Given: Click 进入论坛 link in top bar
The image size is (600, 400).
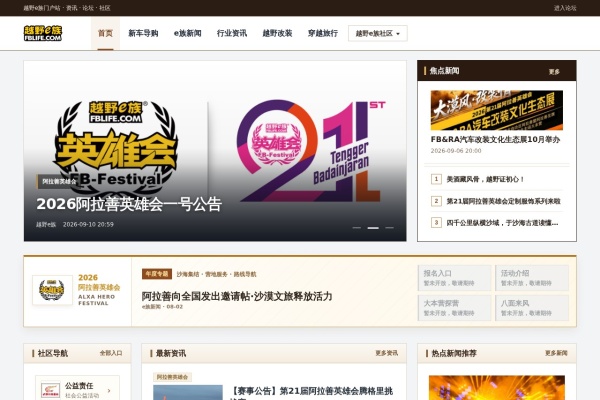Looking at the screenshot, I should (x=565, y=8).
